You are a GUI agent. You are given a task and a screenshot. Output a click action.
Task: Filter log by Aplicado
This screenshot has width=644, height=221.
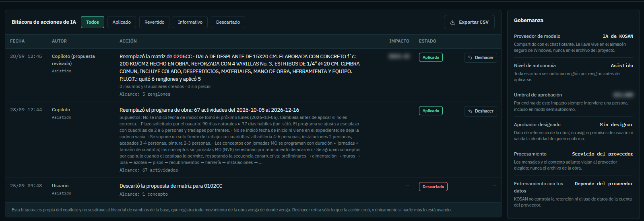pyautogui.click(x=122, y=22)
